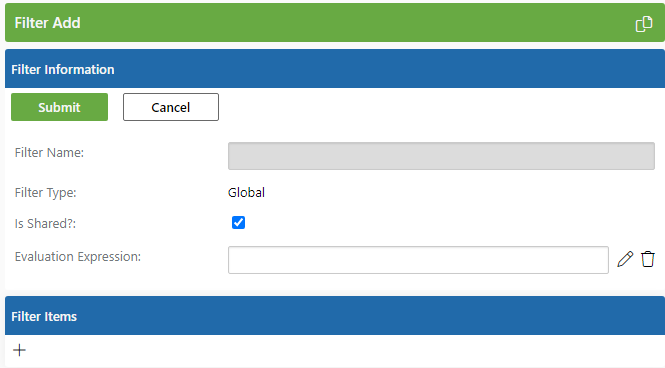Click the Filter Items heading text

(x=44, y=317)
